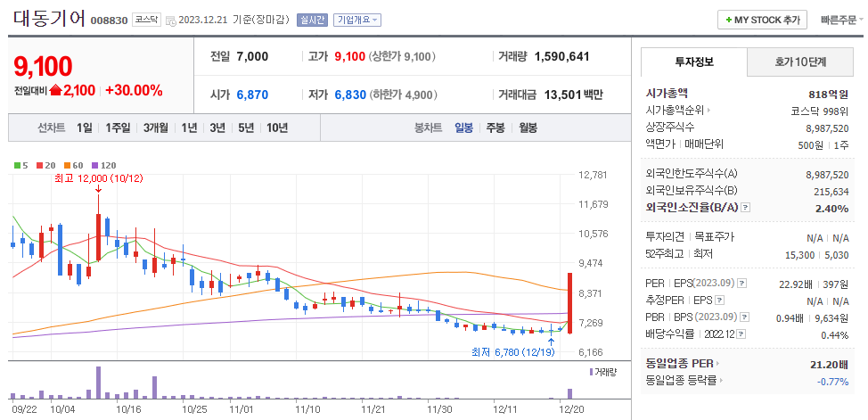Image resolution: width=868 pixels, height=420 pixels.
Task: Click the tall red candlestick on 12/21
Action: (x=569, y=303)
